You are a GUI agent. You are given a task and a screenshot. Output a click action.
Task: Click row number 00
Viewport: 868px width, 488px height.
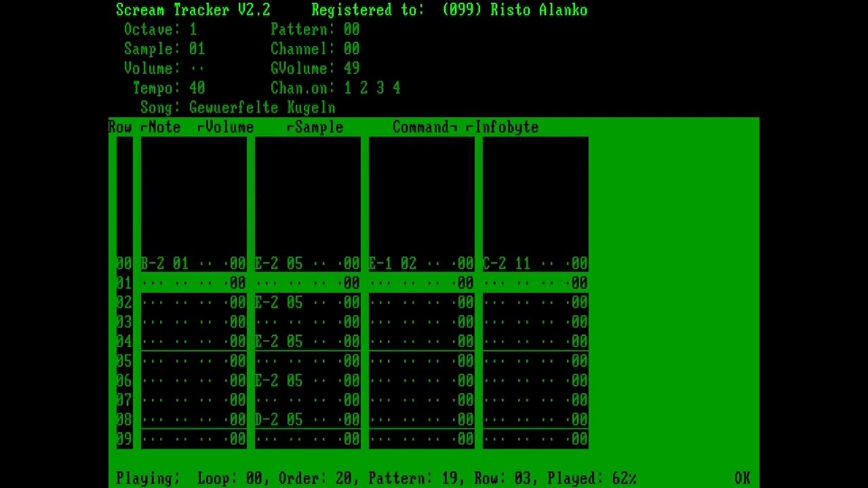click(x=124, y=263)
